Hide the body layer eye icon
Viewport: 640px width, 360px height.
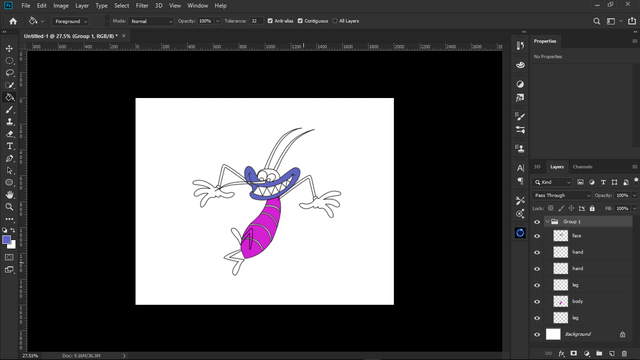click(x=537, y=302)
